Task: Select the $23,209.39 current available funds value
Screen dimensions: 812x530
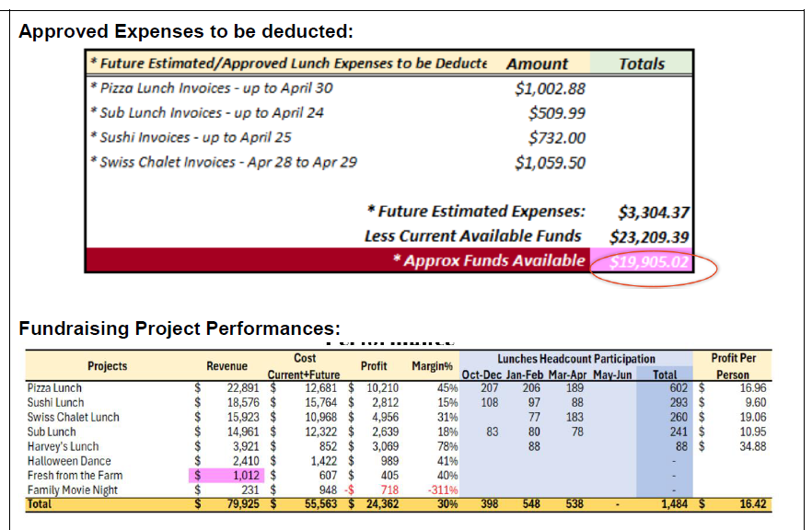Action: coord(650,236)
